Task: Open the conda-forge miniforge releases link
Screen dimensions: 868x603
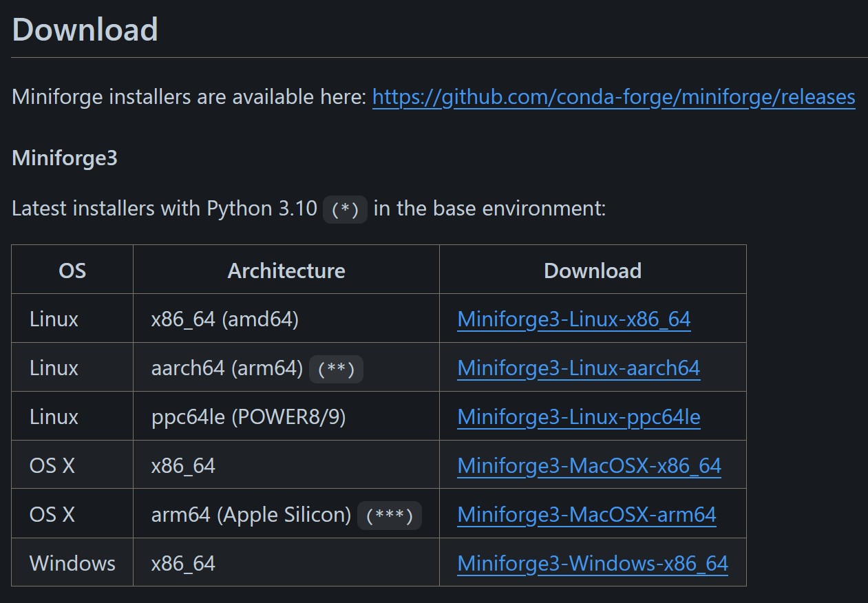Action: (x=614, y=97)
